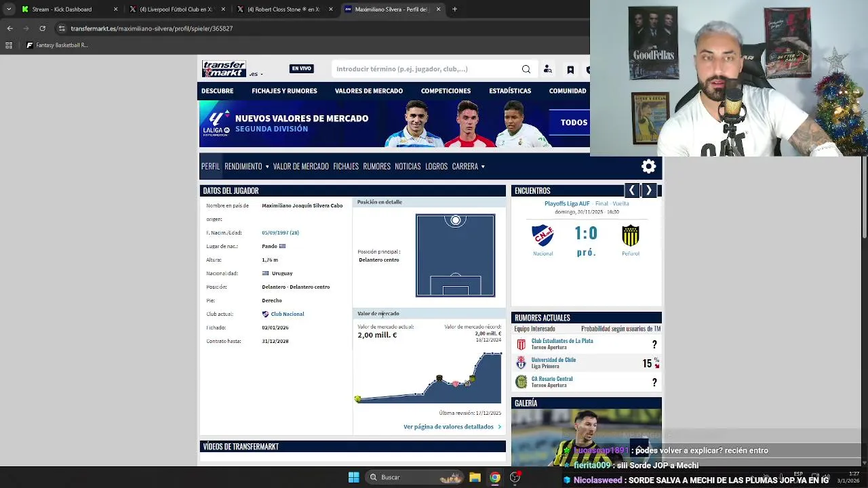Click the Universidad de Chile crest
The image size is (868, 488).
[x=521, y=363]
